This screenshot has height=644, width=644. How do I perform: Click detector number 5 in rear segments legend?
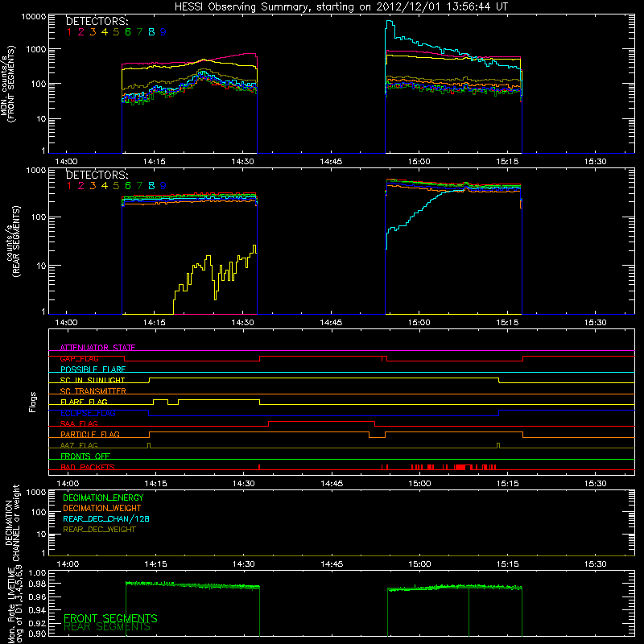tap(116, 186)
